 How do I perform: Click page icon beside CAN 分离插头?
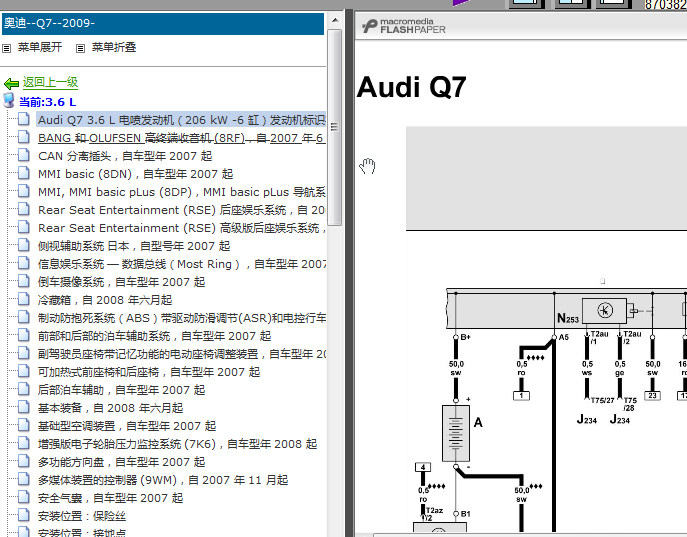click(x=24, y=155)
